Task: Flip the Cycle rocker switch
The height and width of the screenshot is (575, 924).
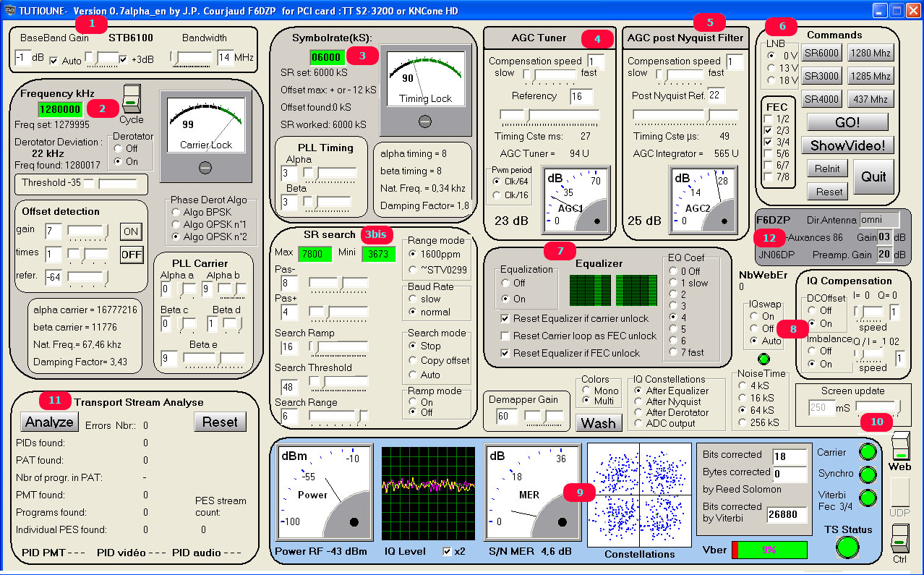Action: (x=131, y=99)
